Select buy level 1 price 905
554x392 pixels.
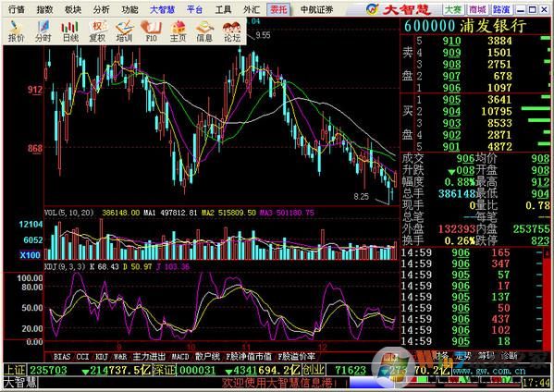(451, 100)
